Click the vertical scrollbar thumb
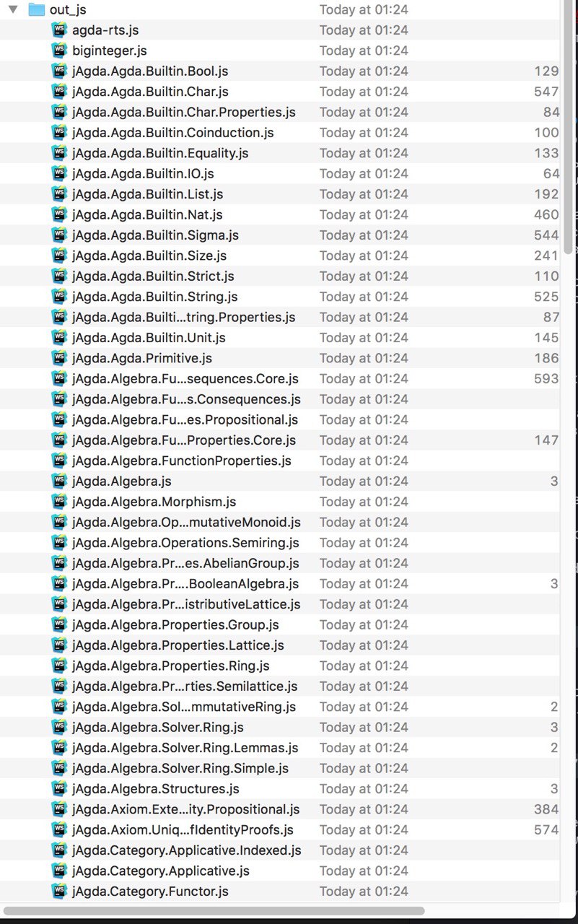 point(569,128)
